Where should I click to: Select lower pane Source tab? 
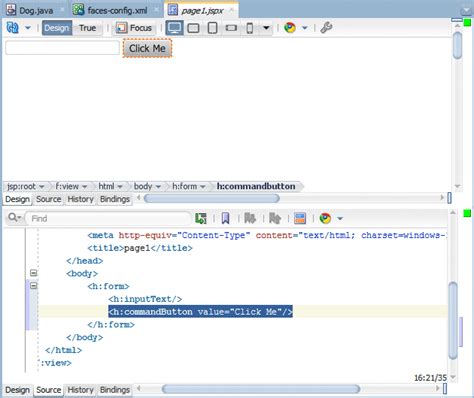pyautogui.click(x=49, y=390)
